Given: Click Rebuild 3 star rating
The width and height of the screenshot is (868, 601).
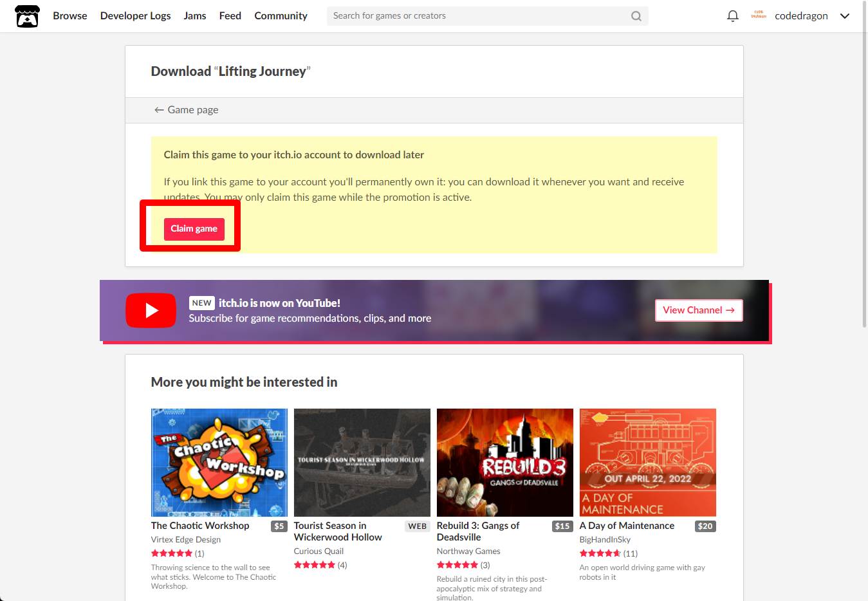Looking at the screenshot, I should coord(457,565).
